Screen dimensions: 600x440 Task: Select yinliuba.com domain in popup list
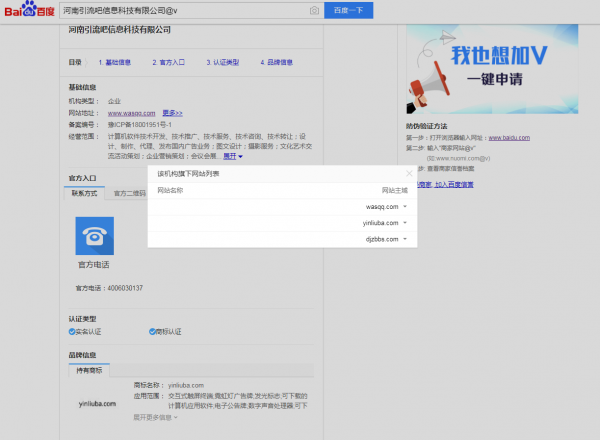tap(380, 223)
